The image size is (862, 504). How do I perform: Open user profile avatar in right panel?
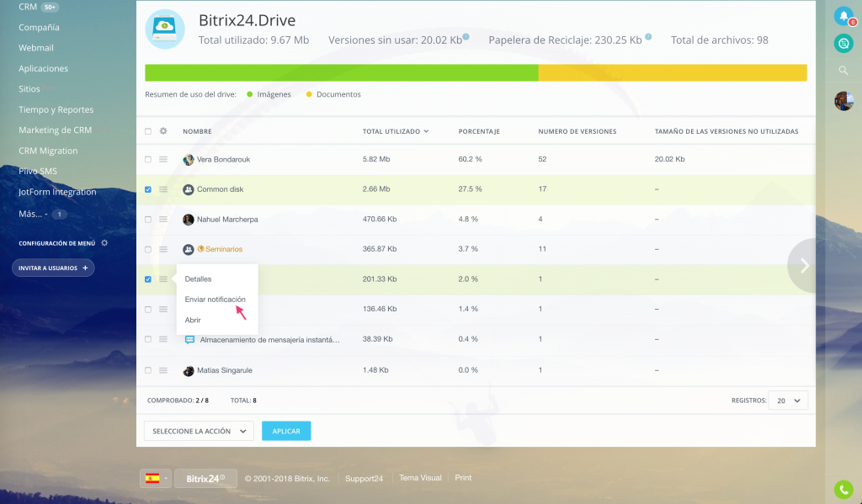(843, 101)
